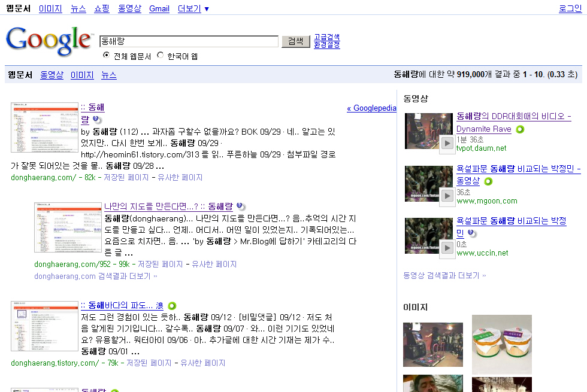The image size is (587, 392).
Task: Click the 'www.uccin.net' source text
Action: [482, 253]
